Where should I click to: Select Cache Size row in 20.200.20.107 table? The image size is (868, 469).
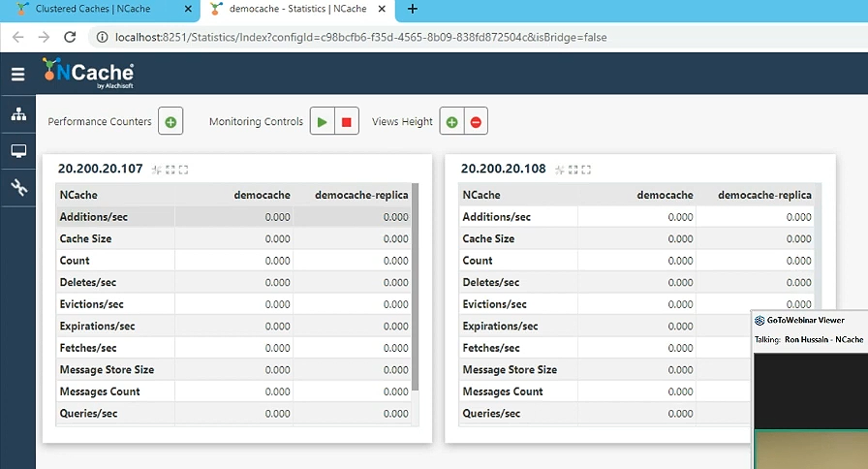[233, 238]
